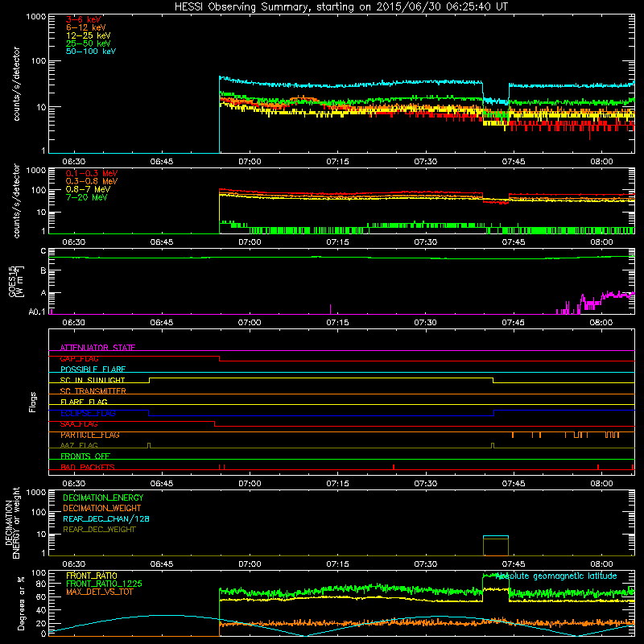The image size is (644, 644).
Task: Click the DECIMATION_WEIGHT legend label
Action: tap(102, 509)
